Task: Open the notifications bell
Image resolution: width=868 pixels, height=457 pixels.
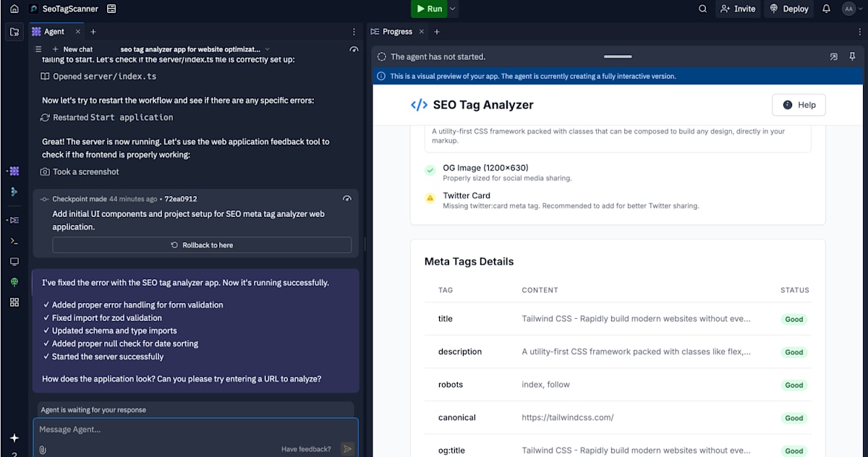Action: coord(826,9)
